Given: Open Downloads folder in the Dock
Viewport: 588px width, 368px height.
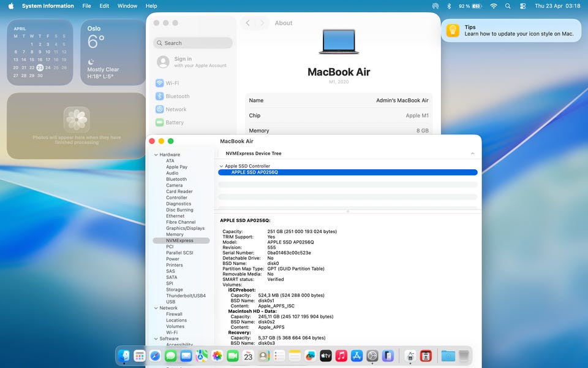Looking at the screenshot, I should (448, 355).
